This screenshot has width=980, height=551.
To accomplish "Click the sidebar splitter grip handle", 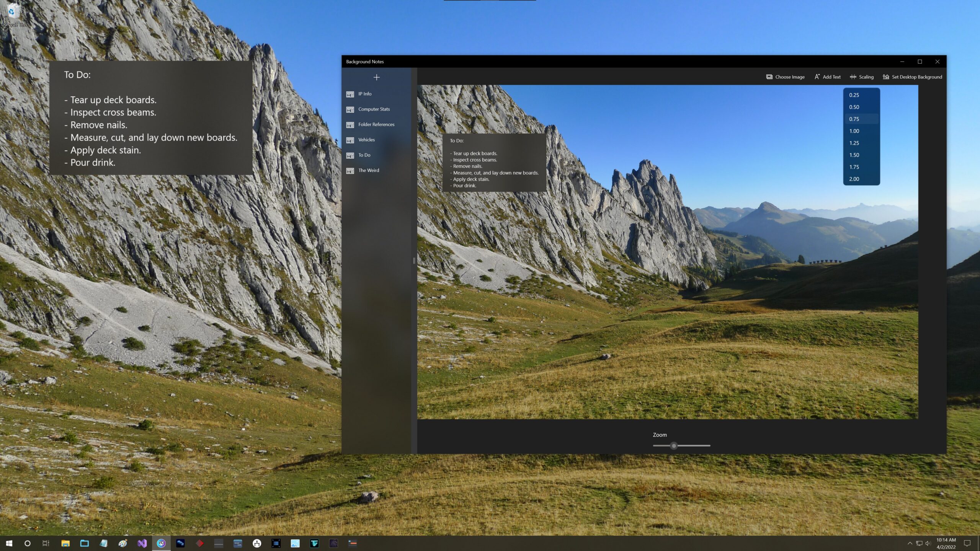I will (x=414, y=261).
